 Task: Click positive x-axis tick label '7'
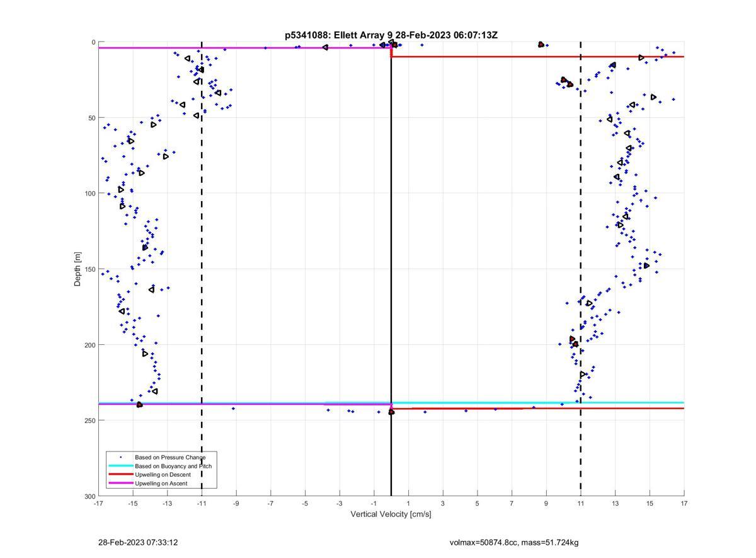512,503
